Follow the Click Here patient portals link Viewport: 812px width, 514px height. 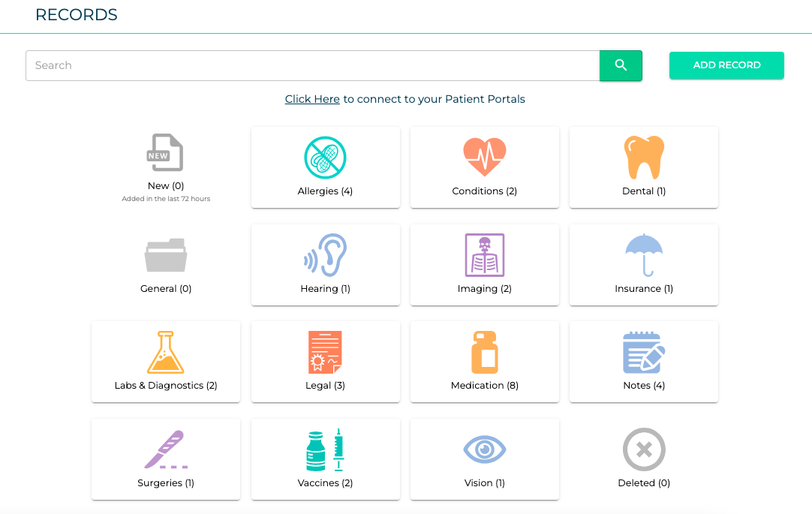[312, 99]
